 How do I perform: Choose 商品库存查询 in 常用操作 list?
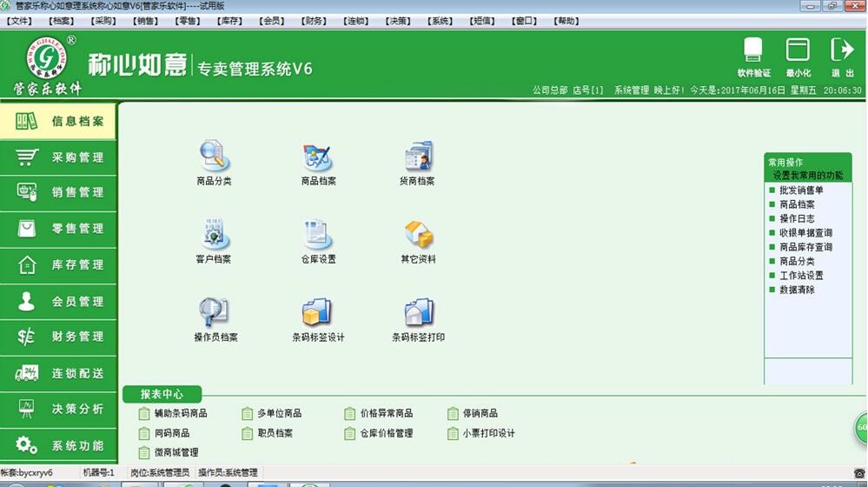800,247
